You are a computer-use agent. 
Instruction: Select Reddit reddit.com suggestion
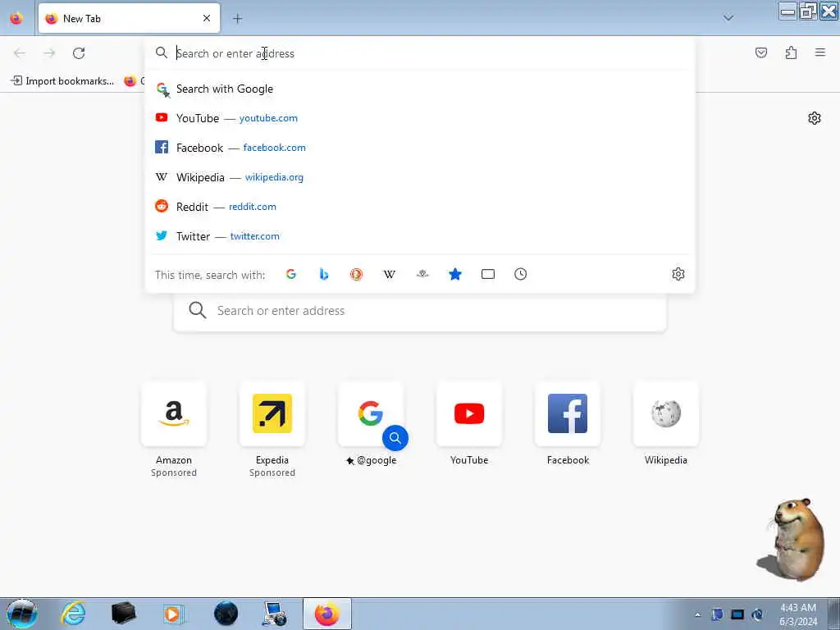[420, 207]
